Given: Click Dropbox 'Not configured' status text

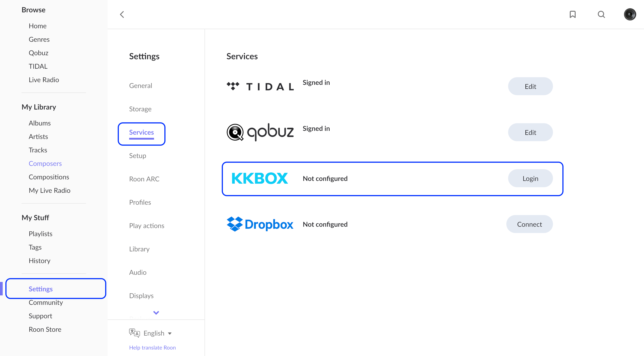Looking at the screenshot, I should click(x=325, y=224).
